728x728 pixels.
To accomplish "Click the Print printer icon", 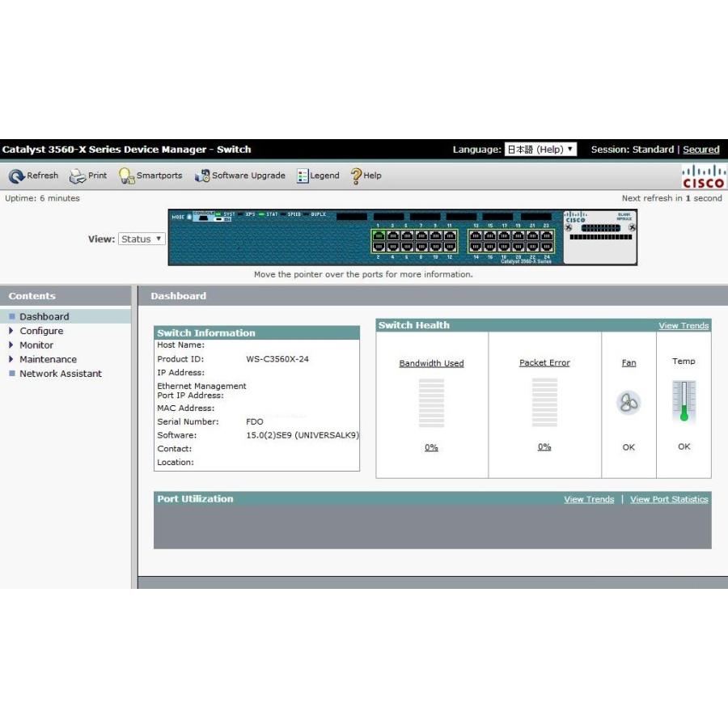I will coord(77,176).
